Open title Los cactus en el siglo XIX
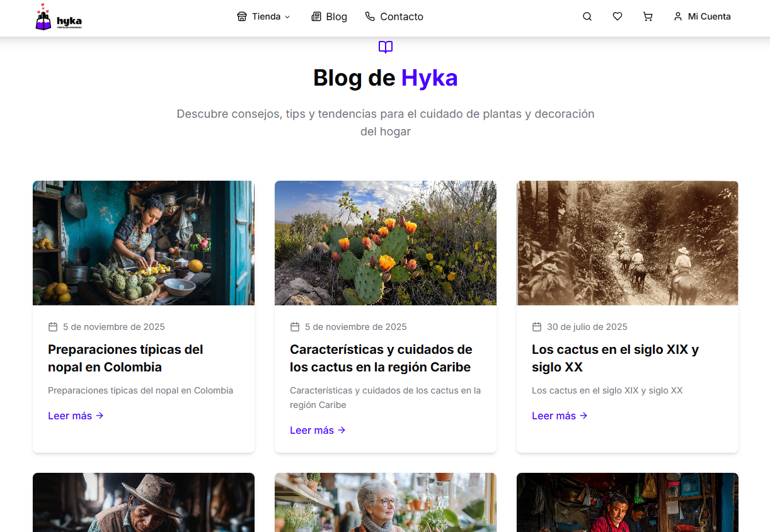Viewport: 770px width, 532px height. coord(615,358)
